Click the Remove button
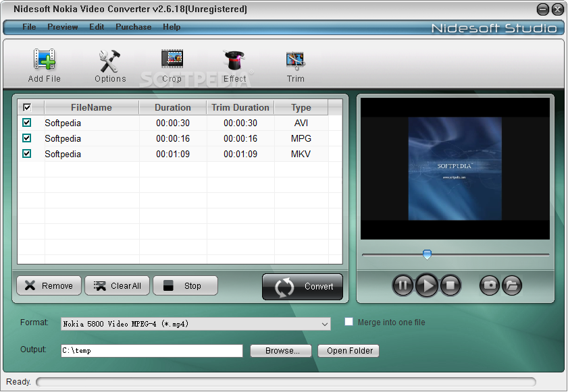Image resolution: width=568 pixels, height=392 pixels. coord(49,285)
